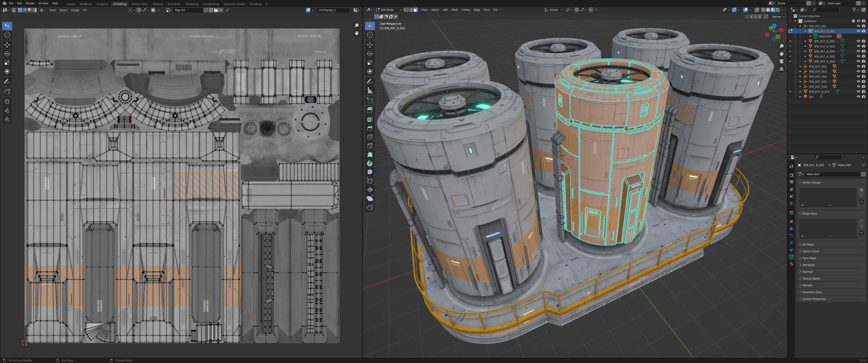The height and width of the screenshot is (363, 868).
Task: Open Image menu in UV editor
Action: (75, 10)
